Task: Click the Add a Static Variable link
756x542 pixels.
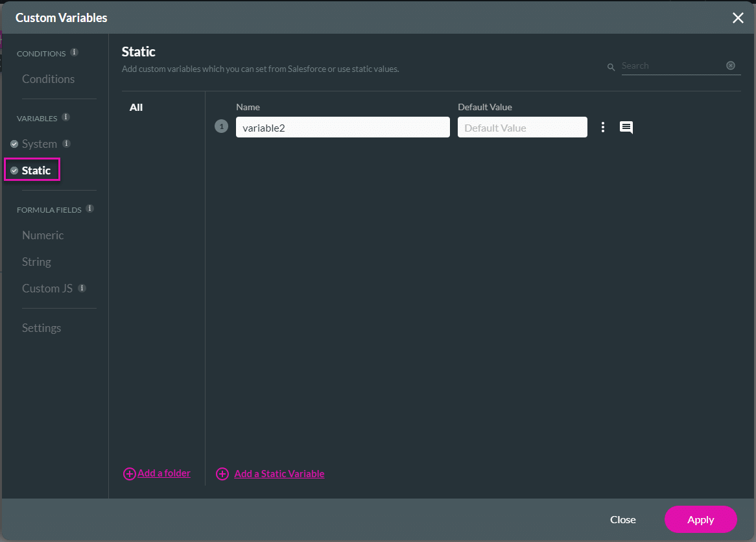Action: 279,473
